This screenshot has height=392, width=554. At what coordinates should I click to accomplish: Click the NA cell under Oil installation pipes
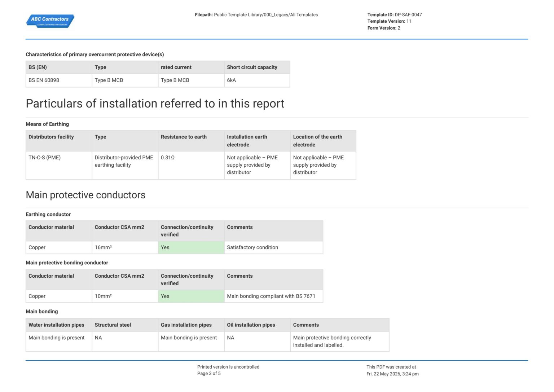[257, 342]
